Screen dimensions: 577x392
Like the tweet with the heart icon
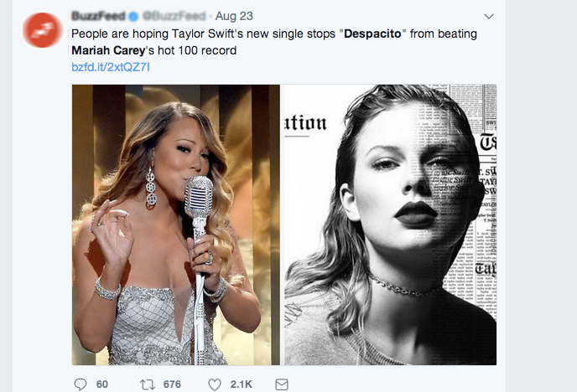(x=215, y=384)
